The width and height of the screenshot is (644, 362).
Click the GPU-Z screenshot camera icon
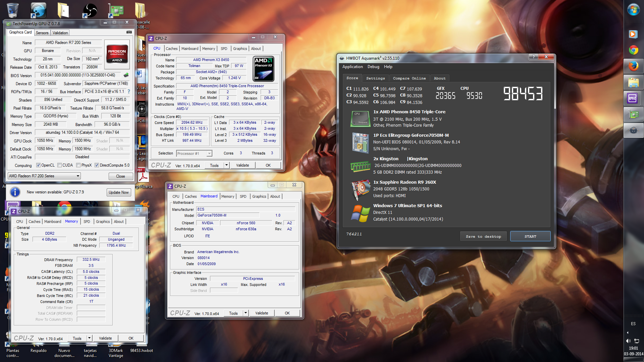coord(129,32)
